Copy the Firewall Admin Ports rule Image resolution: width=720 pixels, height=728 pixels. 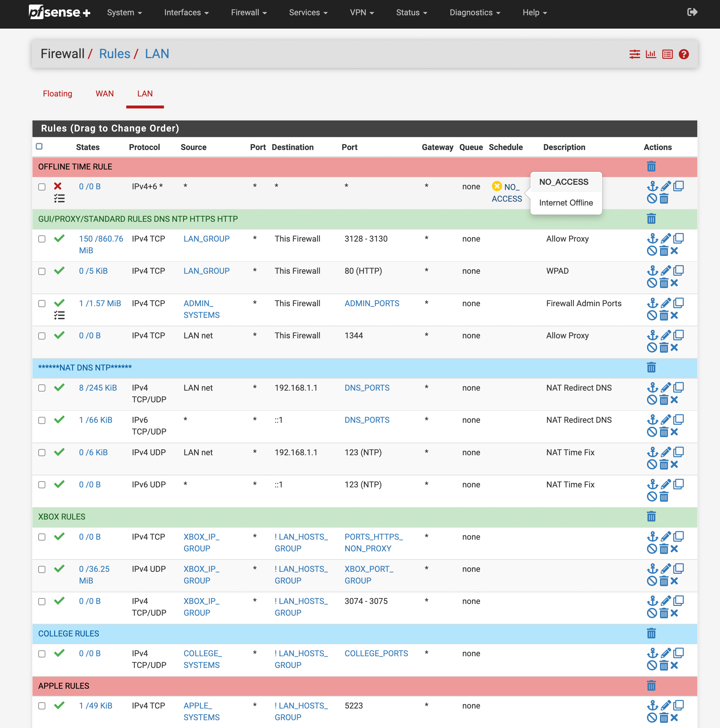point(678,303)
